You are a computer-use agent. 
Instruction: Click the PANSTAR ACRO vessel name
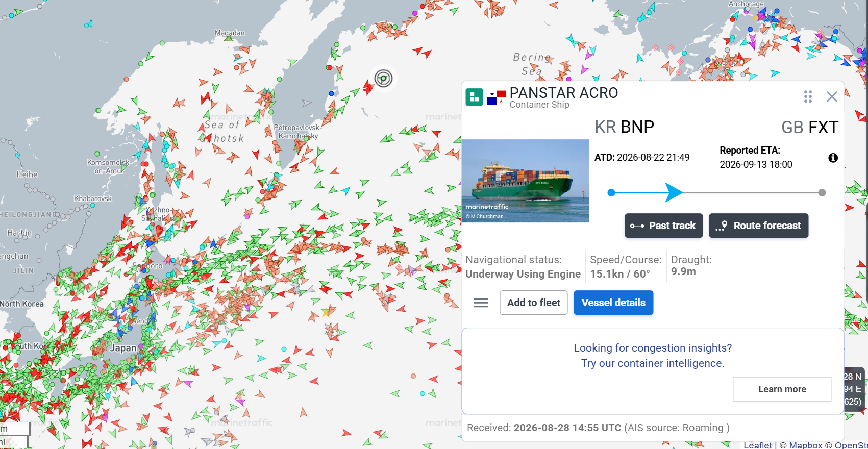coord(563,93)
